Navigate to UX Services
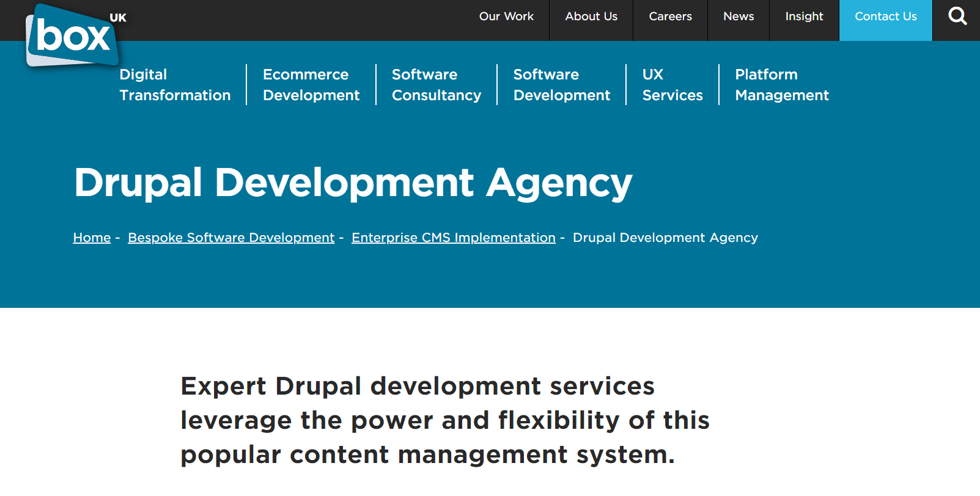 click(672, 85)
